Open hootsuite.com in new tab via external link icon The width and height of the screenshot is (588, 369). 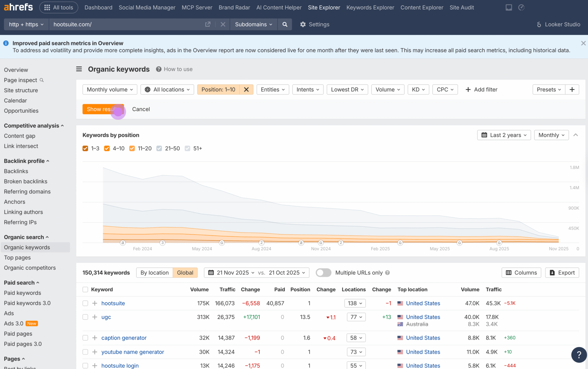click(x=208, y=24)
